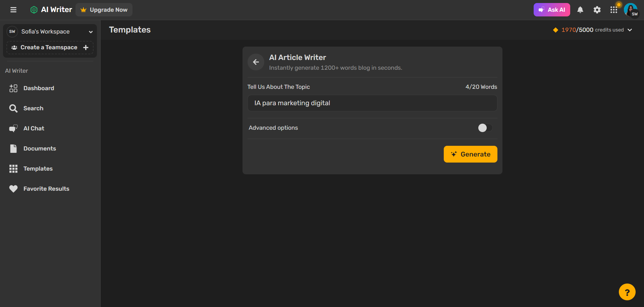
Task: Click Upgrade Now in the top bar
Action: (104, 10)
